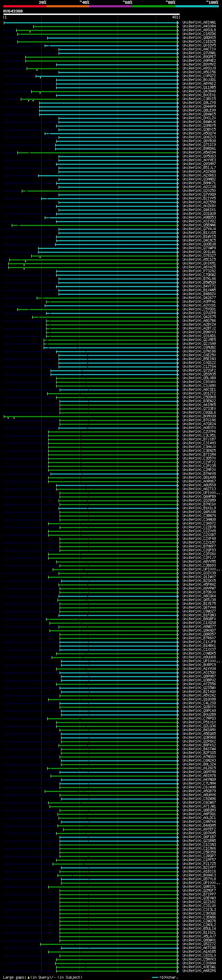Open hit UniRef100_C6NTK4
The width and height of the screenshot is (222, 980).
pos(199,822)
